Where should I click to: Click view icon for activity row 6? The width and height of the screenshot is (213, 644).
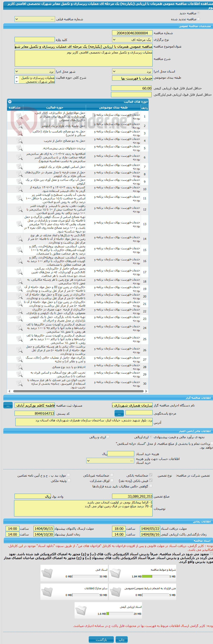point(19,157)
